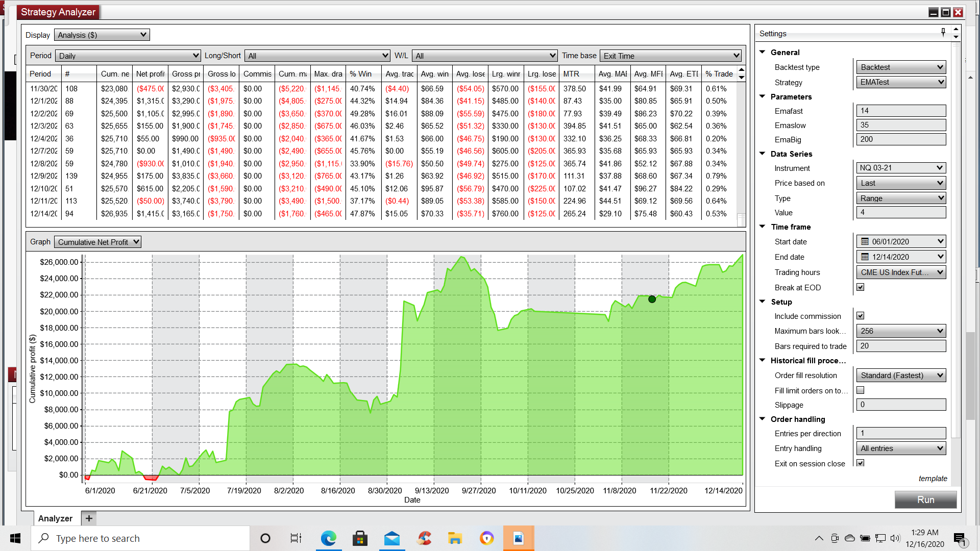Collapse the Parameters section
This screenshot has height=551, width=980.
tap(763, 96)
